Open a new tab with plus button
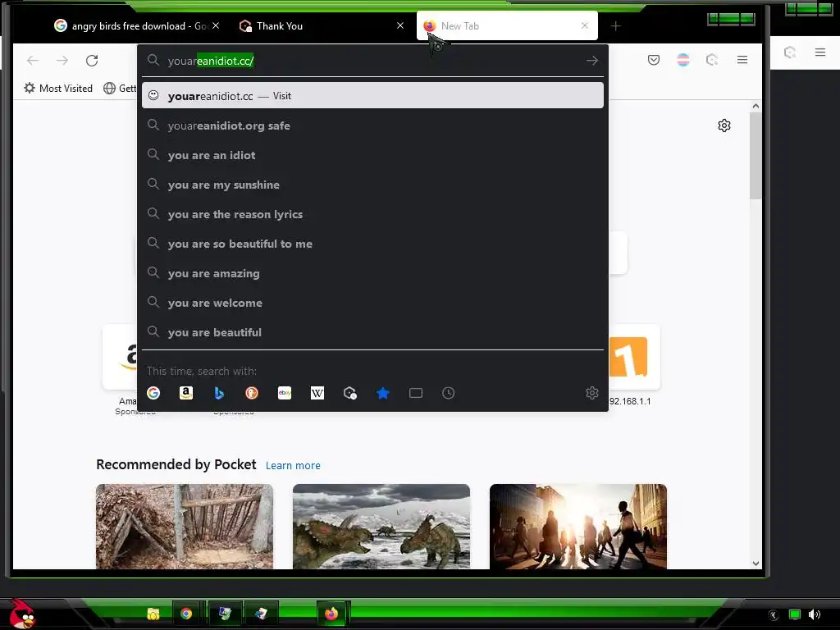 [615, 25]
